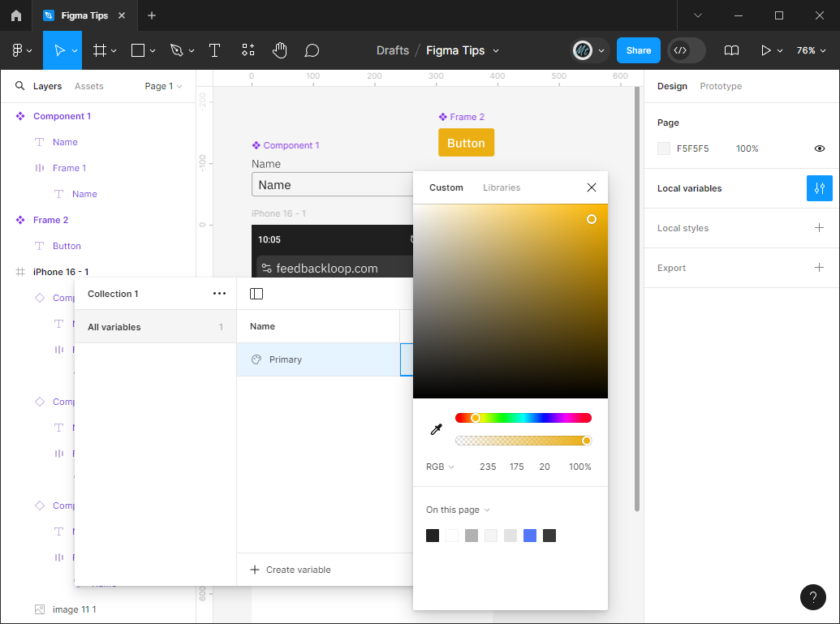Screen dimensions: 840x624
Task: Close the Figma Tips tab
Action: tap(122, 15)
